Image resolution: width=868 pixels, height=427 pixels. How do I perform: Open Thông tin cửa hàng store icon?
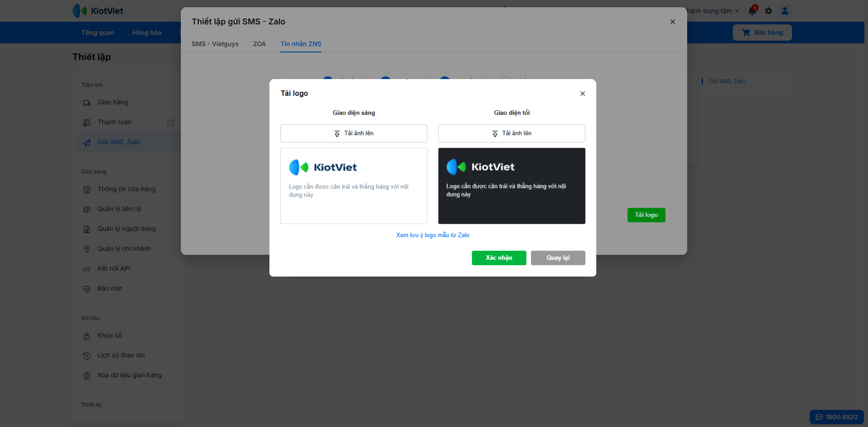(x=87, y=190)
